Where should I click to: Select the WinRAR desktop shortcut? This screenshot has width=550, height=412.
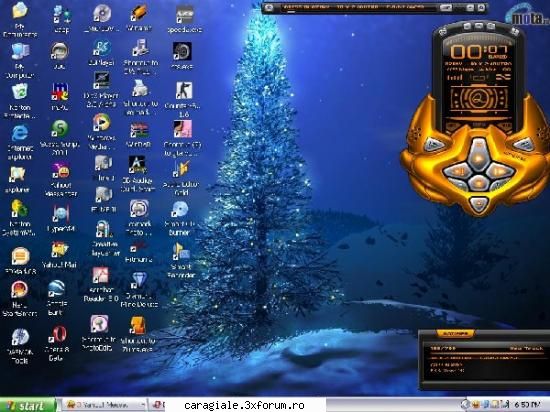click(x=139, y=131)
